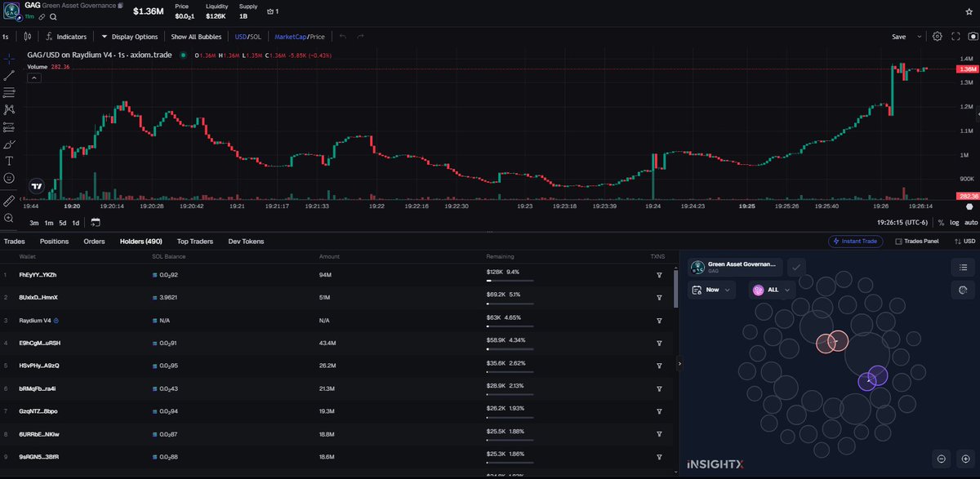Redo the last chart action
This screenshot has height=479, width=980.
tap(360, 37)
